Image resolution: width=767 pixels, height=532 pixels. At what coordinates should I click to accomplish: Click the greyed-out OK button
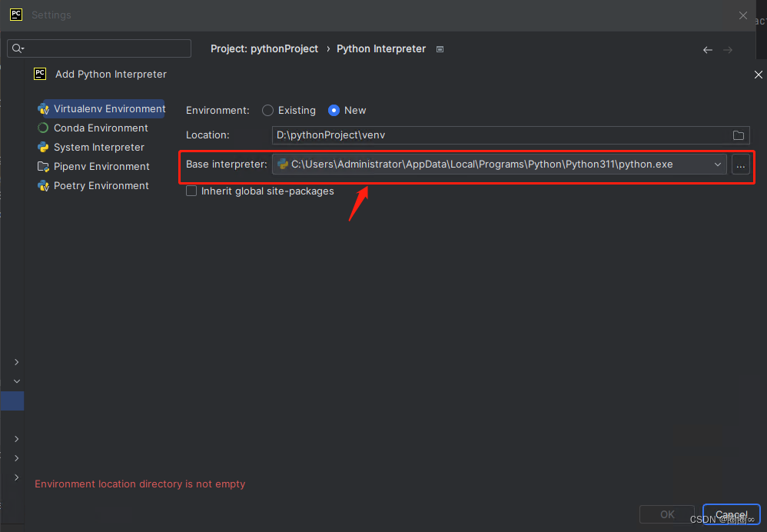(667, 514)
